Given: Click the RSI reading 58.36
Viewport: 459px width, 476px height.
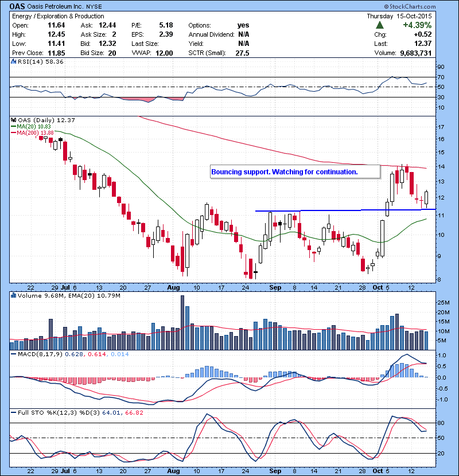Looking at the screenshot, I should (55, 61).
